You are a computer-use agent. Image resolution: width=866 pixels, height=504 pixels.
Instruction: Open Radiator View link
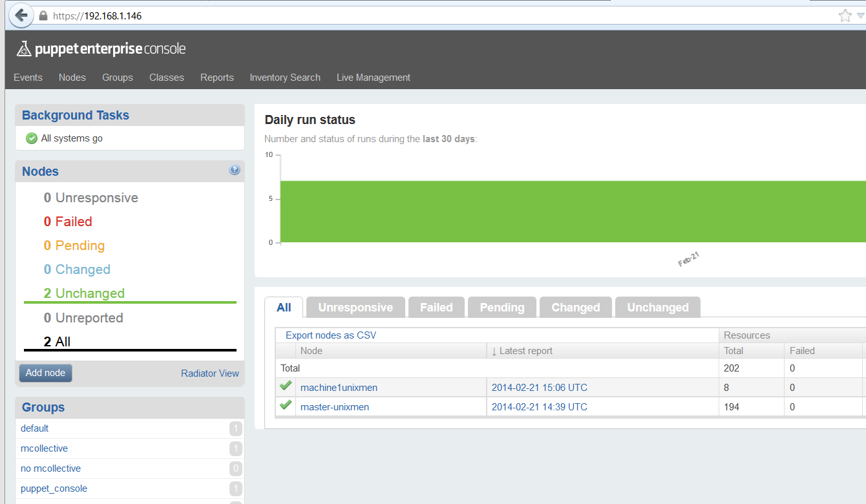pos(210,373)
